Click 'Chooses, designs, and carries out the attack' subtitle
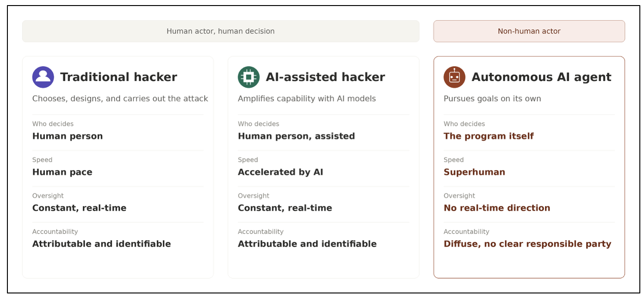644x299 pixels. tap(120, 99)
